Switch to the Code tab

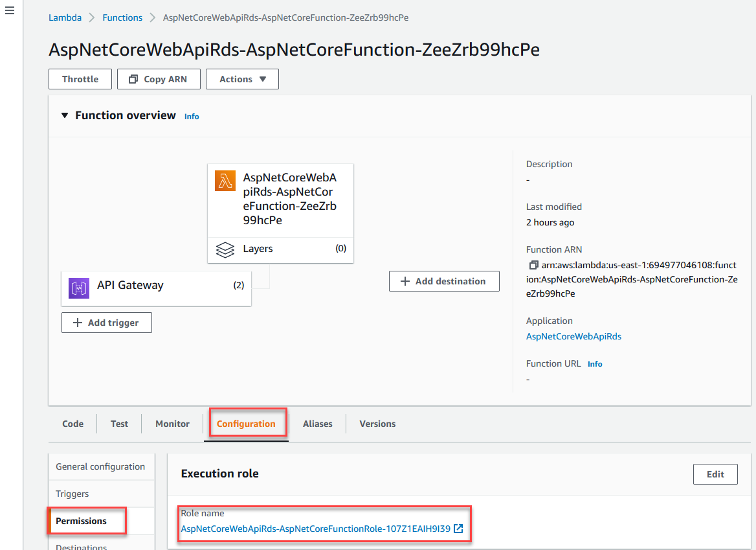coord(72,424)
